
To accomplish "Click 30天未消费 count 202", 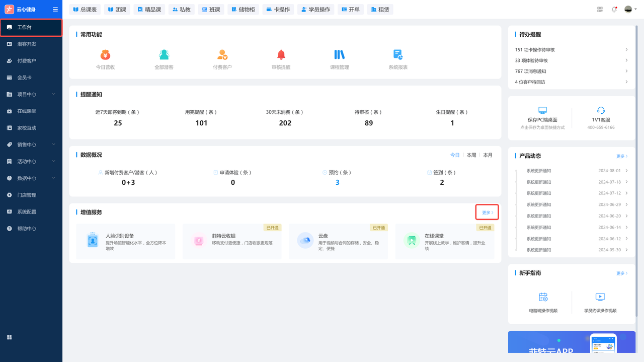I will click(285, 123).
